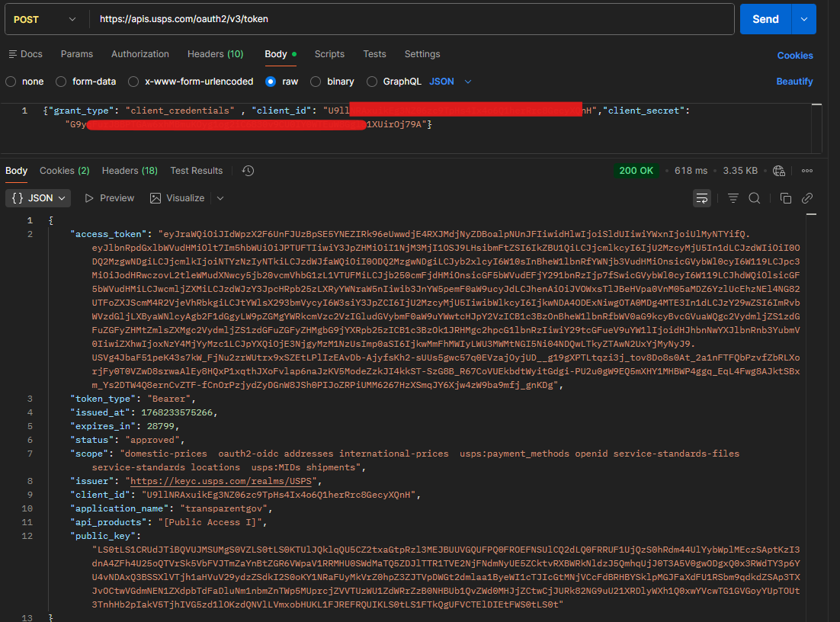The width and height of the screenshot is (840, 622).
Task: Choose the GraphQL body type radio
Action: [x=372, y=82]
